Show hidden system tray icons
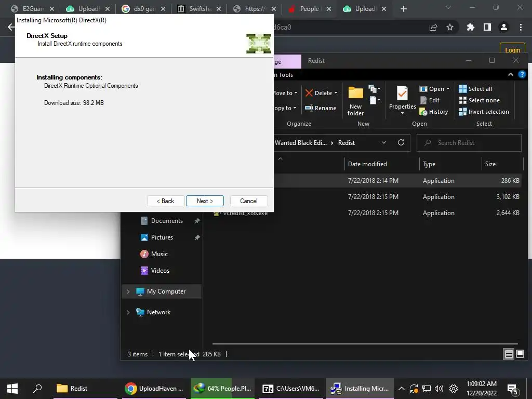Image resolution: width=532 pixels, height=399 pixels. (401, 389)
